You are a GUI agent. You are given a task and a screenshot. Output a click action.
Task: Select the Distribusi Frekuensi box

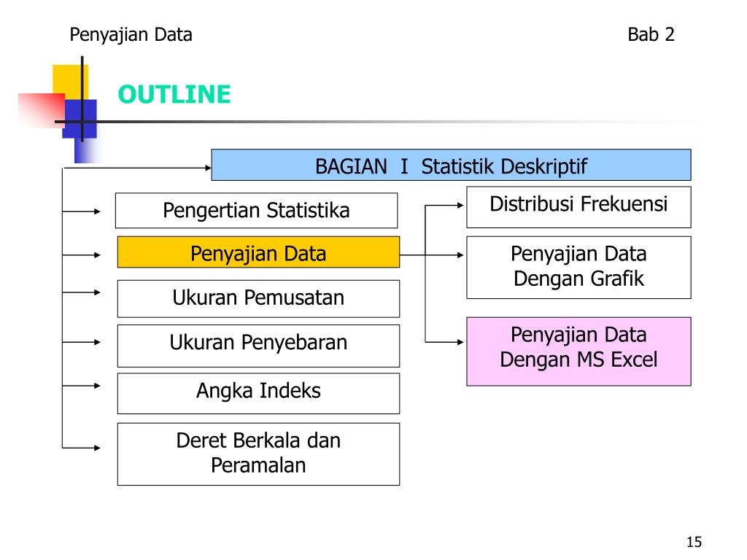click(x=578, y=207)
